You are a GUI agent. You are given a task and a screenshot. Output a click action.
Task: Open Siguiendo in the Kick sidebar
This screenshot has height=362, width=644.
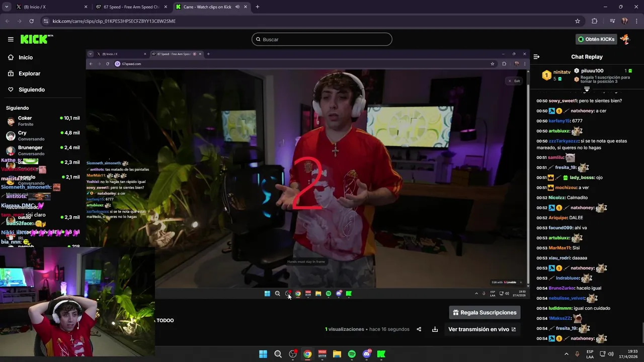click(32, 89)
